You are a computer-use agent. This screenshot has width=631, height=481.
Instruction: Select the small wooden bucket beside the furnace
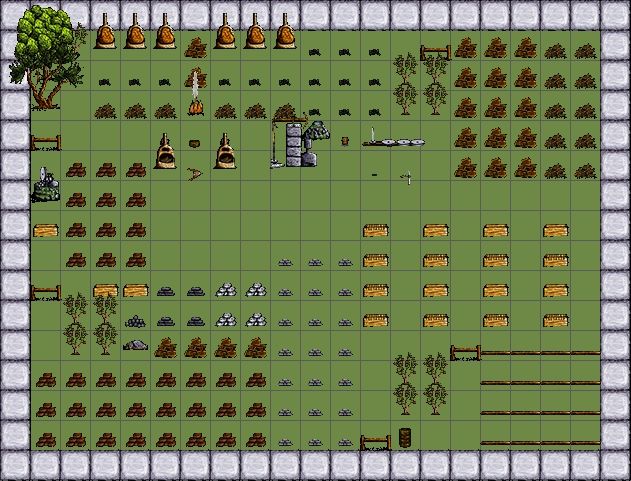click(345, 141)
